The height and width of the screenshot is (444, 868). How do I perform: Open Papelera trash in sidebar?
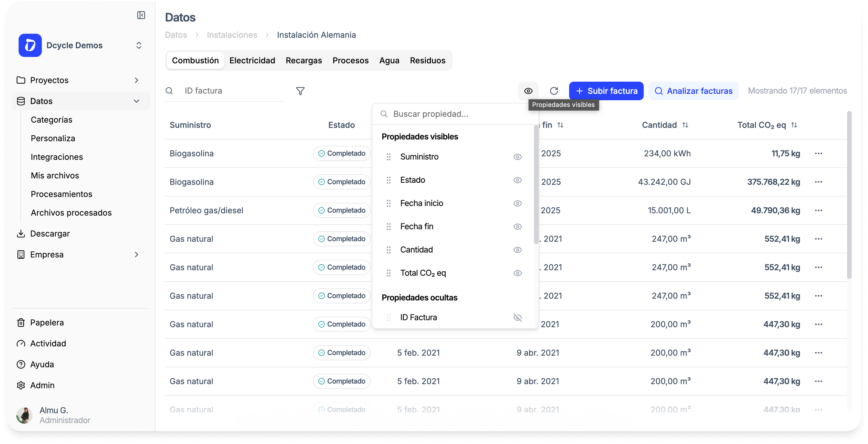pos(47,322)
